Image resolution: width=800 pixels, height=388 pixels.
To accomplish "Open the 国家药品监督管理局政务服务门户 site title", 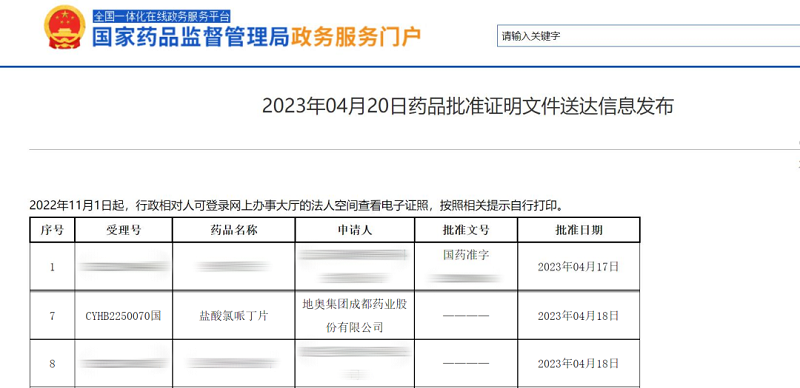I will click(x=257, y=37).
